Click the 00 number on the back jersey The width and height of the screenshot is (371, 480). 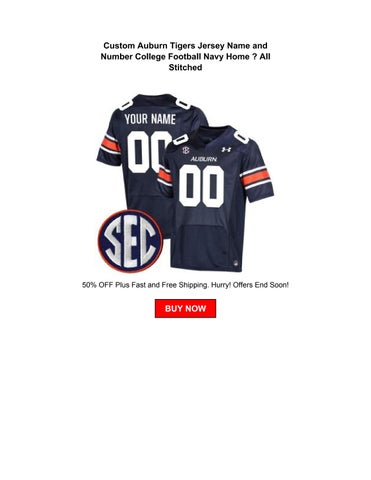[x=147, y=152]
